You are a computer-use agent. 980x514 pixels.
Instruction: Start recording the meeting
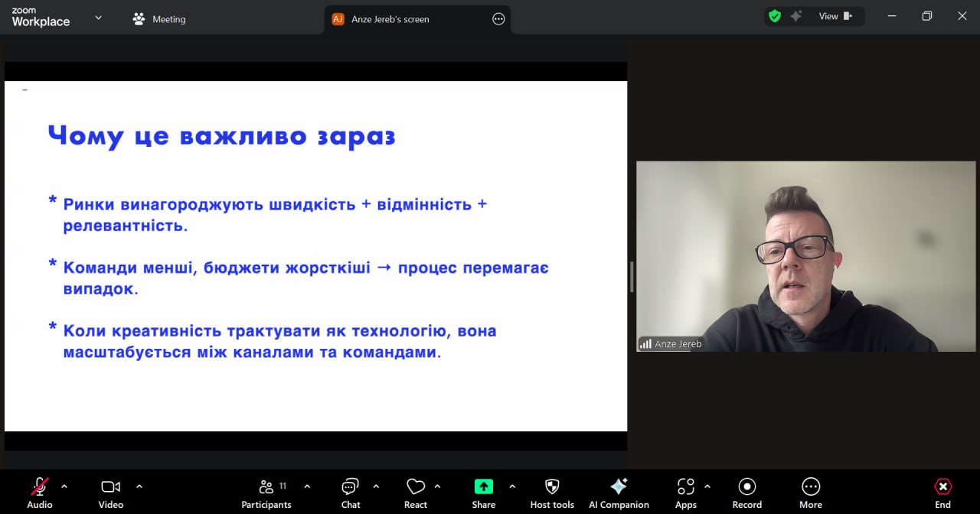point(746,487)
